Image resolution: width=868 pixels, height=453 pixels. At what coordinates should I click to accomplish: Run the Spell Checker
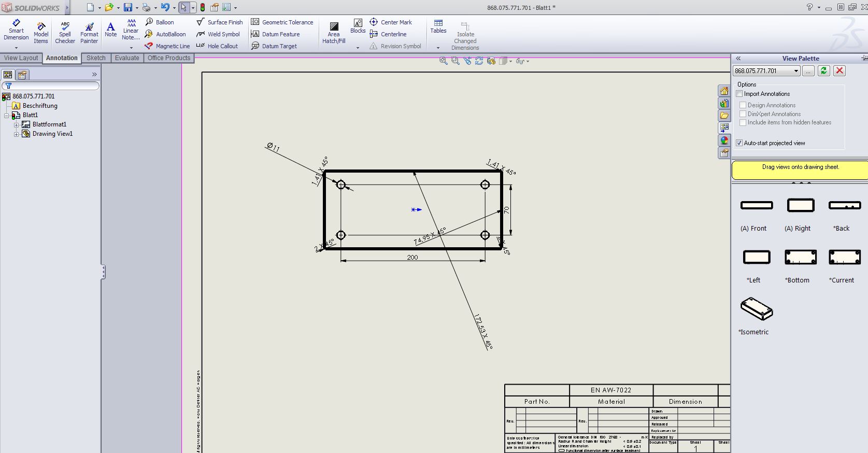65,33
